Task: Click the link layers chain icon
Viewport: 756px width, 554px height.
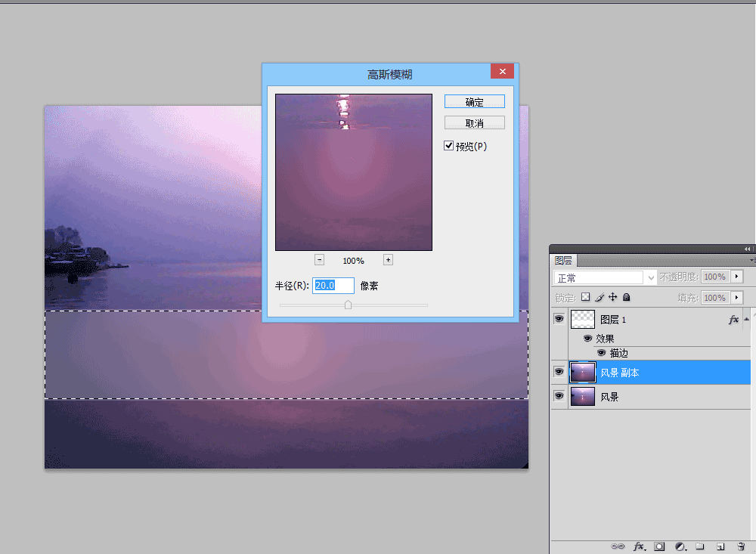Action: (x=617, y=546)
